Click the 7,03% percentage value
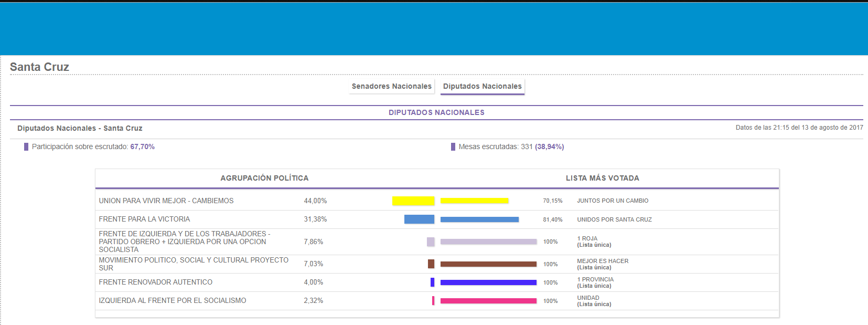Viewport: 868px width, 325px height. click(314, 264)
